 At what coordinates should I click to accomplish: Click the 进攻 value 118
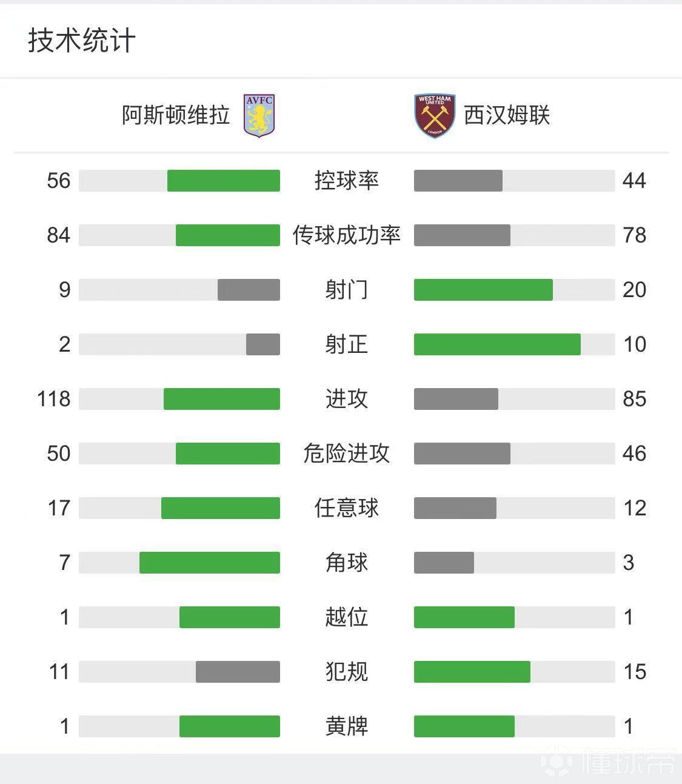point(54,399)
